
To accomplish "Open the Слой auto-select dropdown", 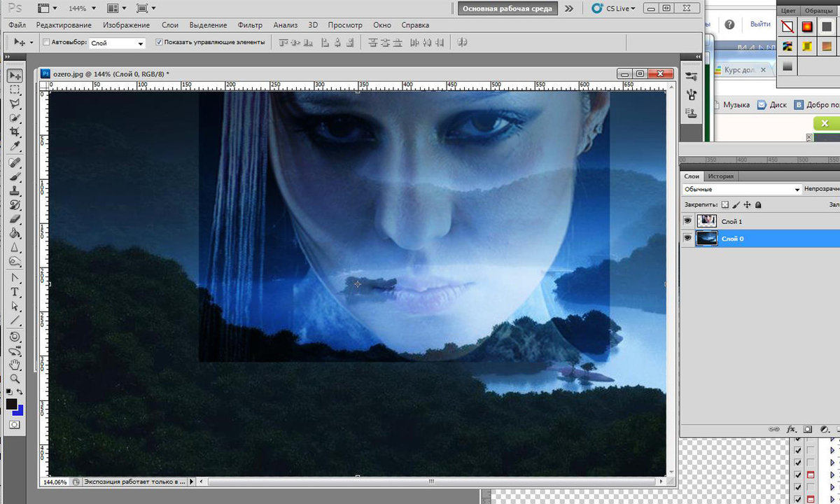I will (117, 43).
